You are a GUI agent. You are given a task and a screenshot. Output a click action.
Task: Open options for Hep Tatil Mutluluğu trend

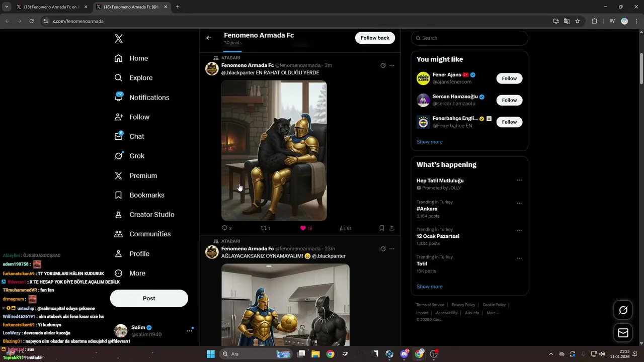519,180
